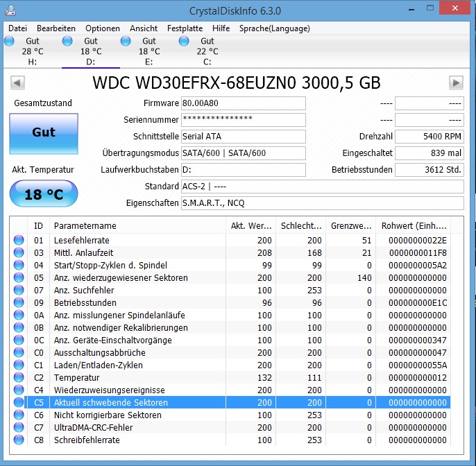The width and height of the screenshot is (476, 466).
Task: Open the Bearbeiten menu
Action: click(56, 28)
